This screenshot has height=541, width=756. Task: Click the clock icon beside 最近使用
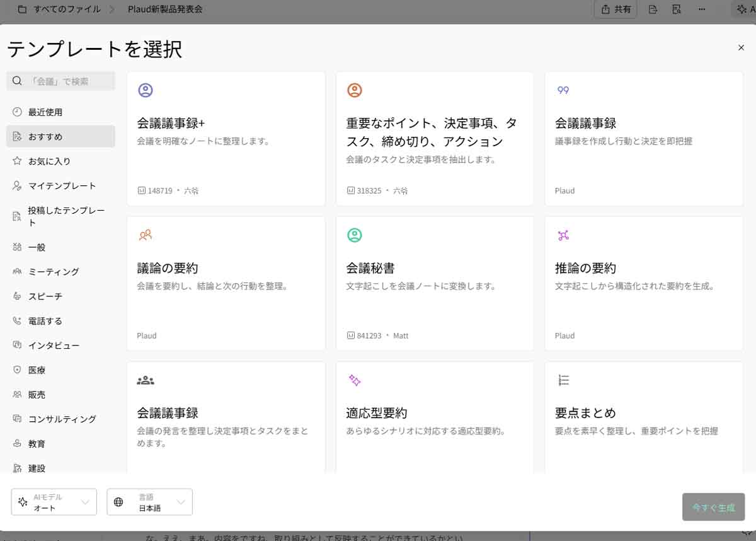pos(17,112)
